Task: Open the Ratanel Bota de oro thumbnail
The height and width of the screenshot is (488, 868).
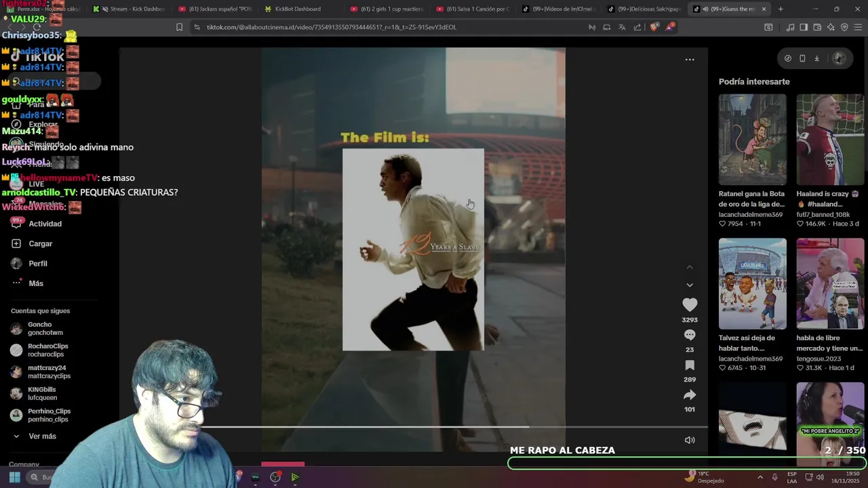Action: pos(753,140)
